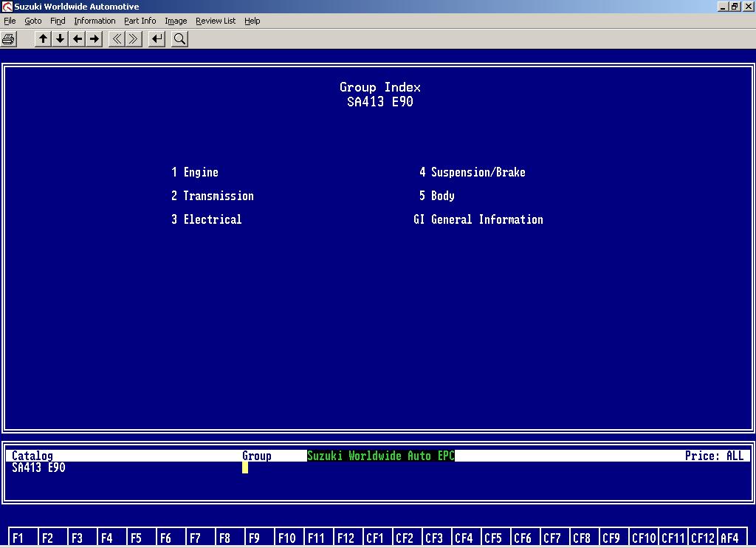Click the CF8 function key button

585,538
